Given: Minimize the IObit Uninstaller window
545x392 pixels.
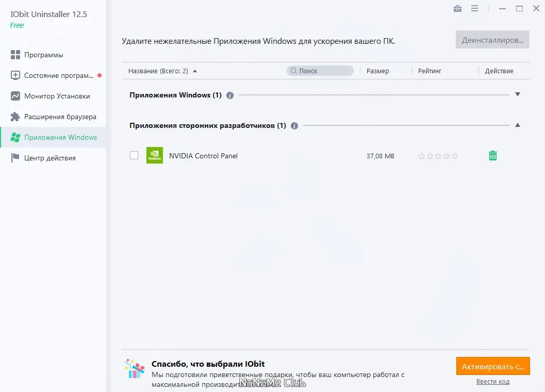Looking at the screenshot, I should pos(502,8).
